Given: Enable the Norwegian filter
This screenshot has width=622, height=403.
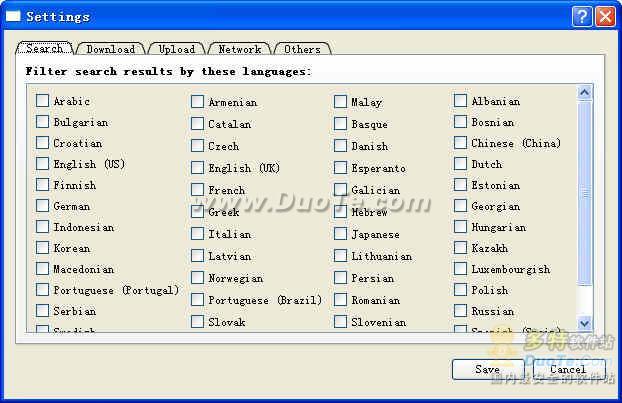Looking at the screenshot, I should (x=198, y=278).
